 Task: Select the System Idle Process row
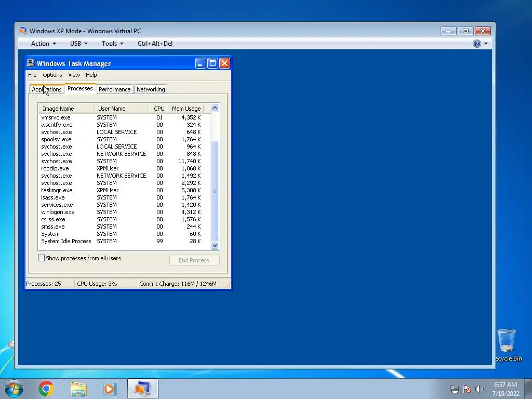124,241
